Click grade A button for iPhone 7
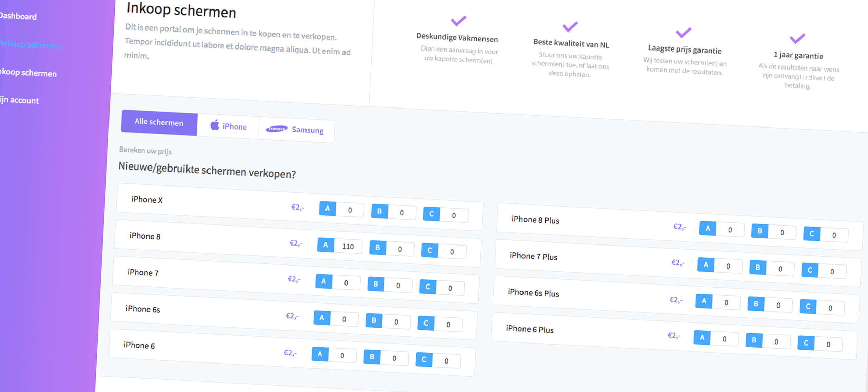This screenshot has width=868, height=392. tap(324, 281)
